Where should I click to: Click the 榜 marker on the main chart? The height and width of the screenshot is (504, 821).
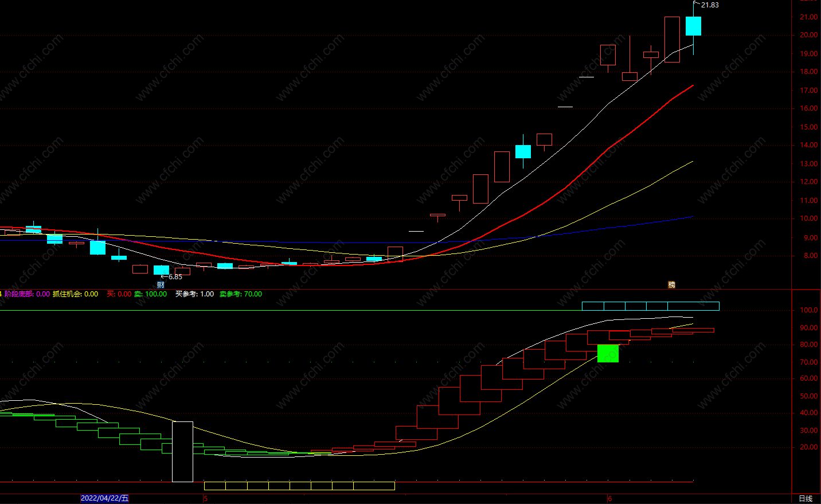(x=671, y=285)
